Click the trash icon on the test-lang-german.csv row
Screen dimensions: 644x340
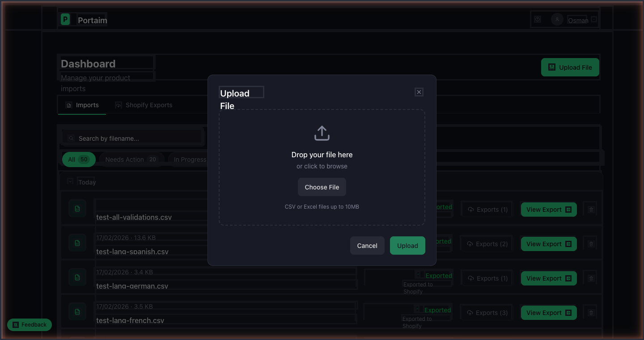click(590, 278)
